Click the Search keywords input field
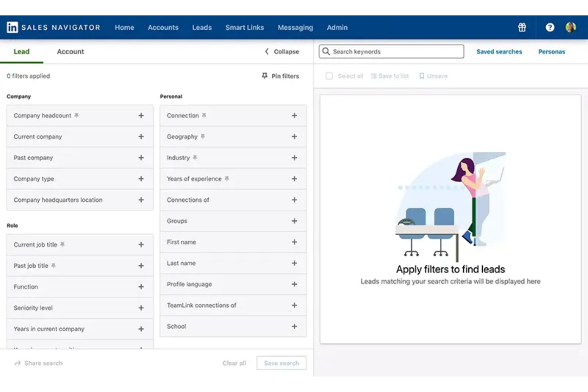 click(x=391, y=51)
